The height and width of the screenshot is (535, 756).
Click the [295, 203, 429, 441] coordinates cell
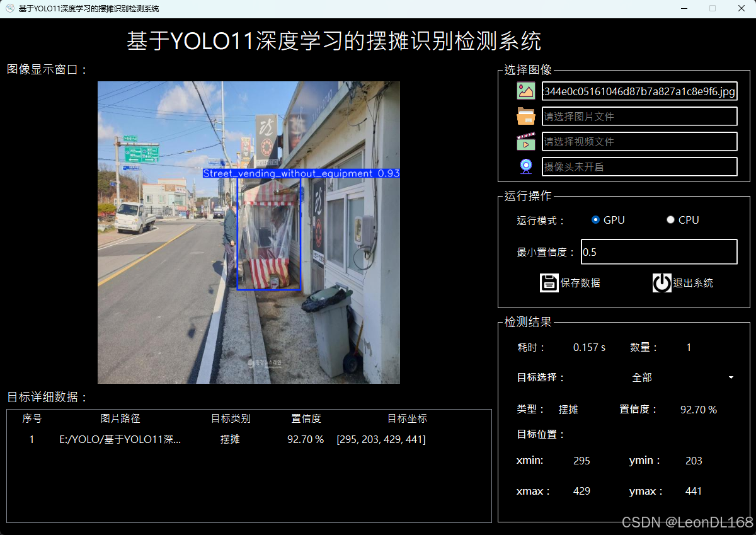[x=381, y=439]
